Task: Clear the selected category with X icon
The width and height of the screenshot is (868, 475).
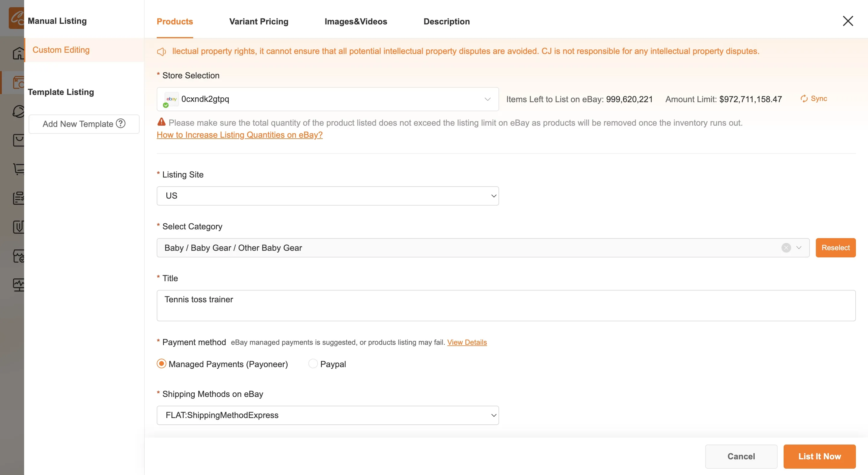Action: click(x=786, y=248)
